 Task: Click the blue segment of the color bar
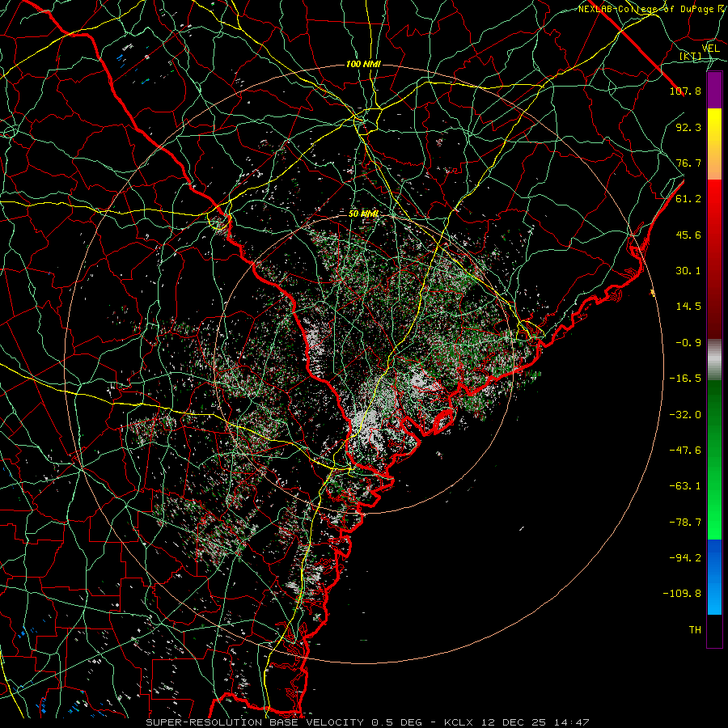(x=714, y=577)
